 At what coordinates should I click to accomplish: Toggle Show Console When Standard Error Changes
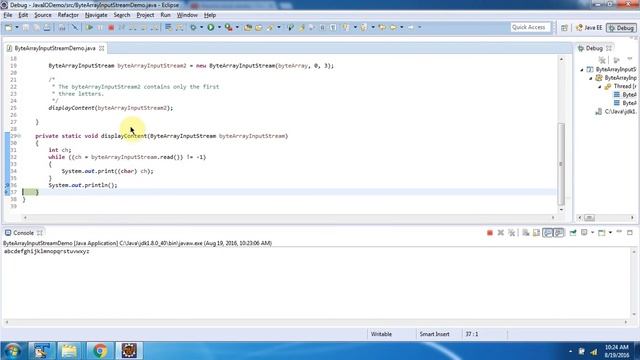click(559, 233)
